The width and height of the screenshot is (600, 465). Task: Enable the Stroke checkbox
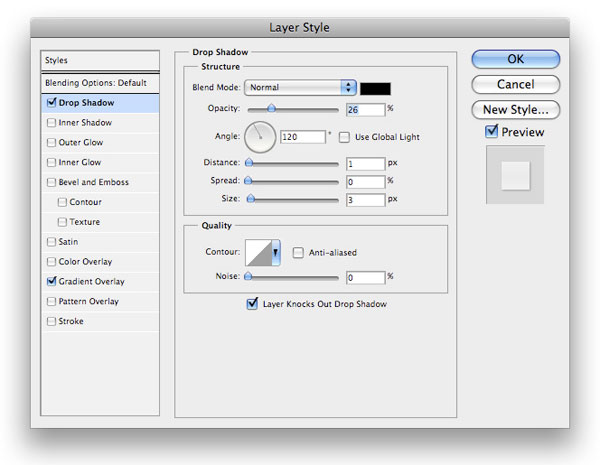51,321
